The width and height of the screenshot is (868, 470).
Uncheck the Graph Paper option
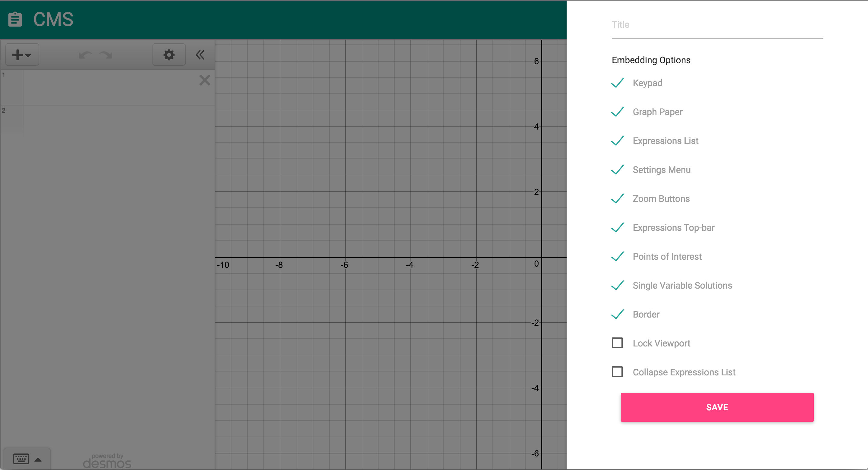[x=617, y=112]
